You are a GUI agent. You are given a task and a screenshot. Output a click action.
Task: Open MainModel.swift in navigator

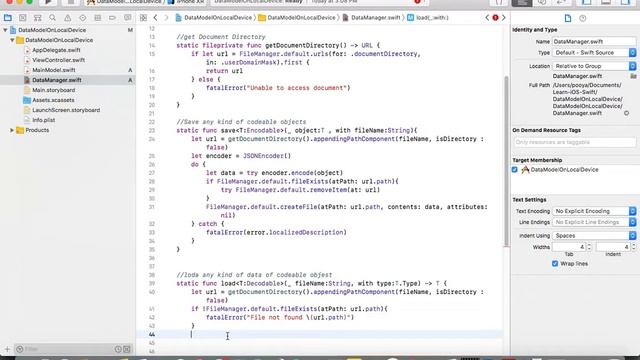coord(53,70)
